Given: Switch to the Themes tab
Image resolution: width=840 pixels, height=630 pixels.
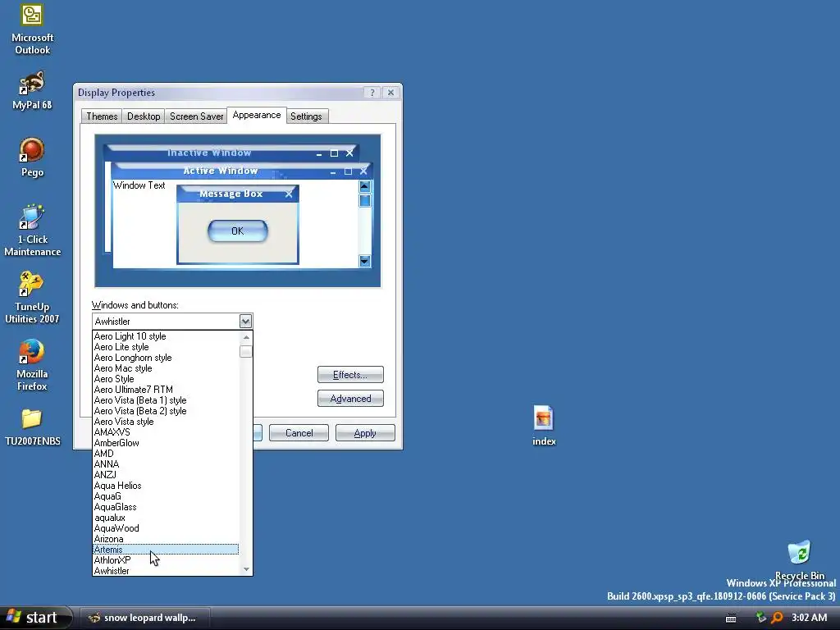Looking at the screenshot, I should click(102, 116).
